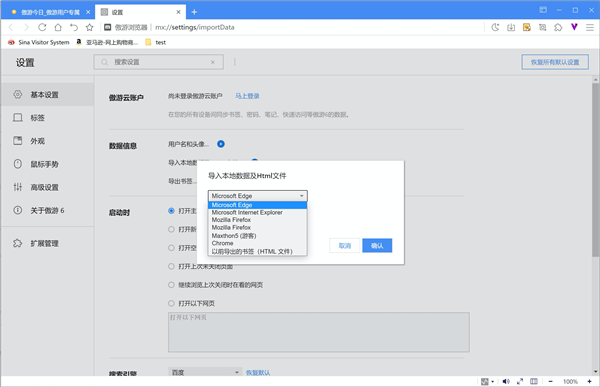Viewport: 600px width, 387px height.
Task: Click the 打开以下网页 text area
Action: [319, 332]
